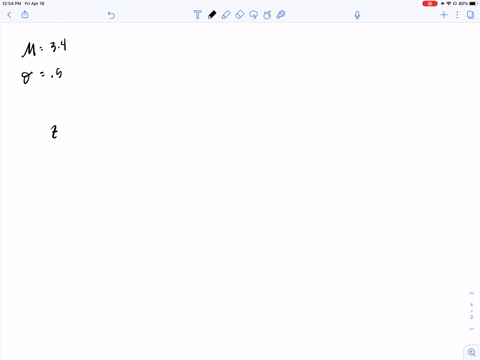Select the Text tool

[197, 15]
